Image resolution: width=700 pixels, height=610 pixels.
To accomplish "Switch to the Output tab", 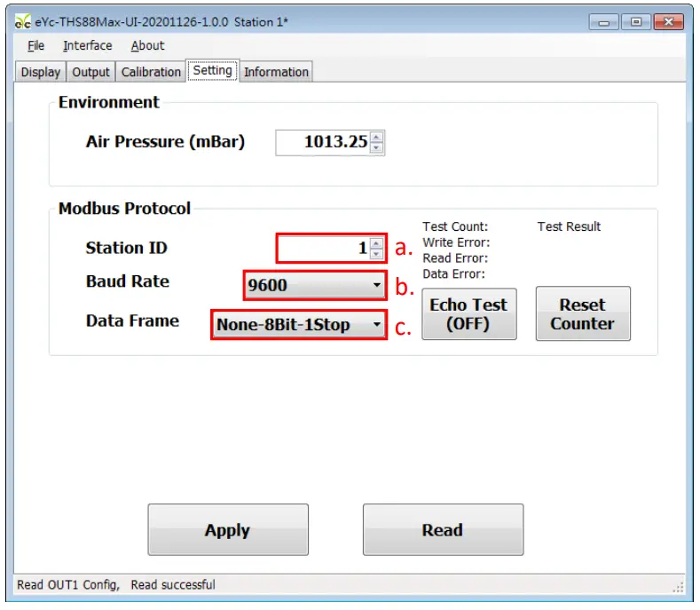I will pyautogui.click(x=90, y=72).
